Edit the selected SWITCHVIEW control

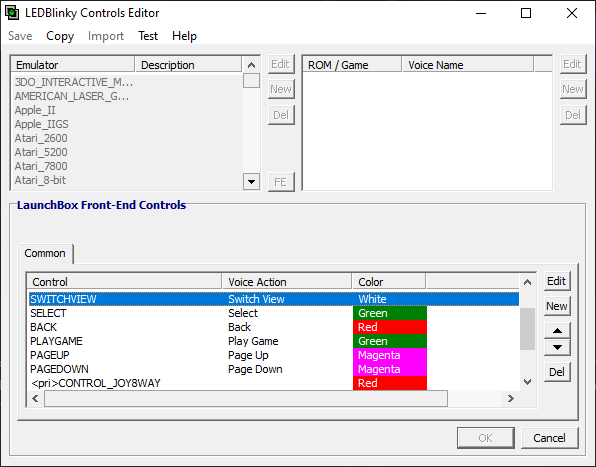point(557,281)
